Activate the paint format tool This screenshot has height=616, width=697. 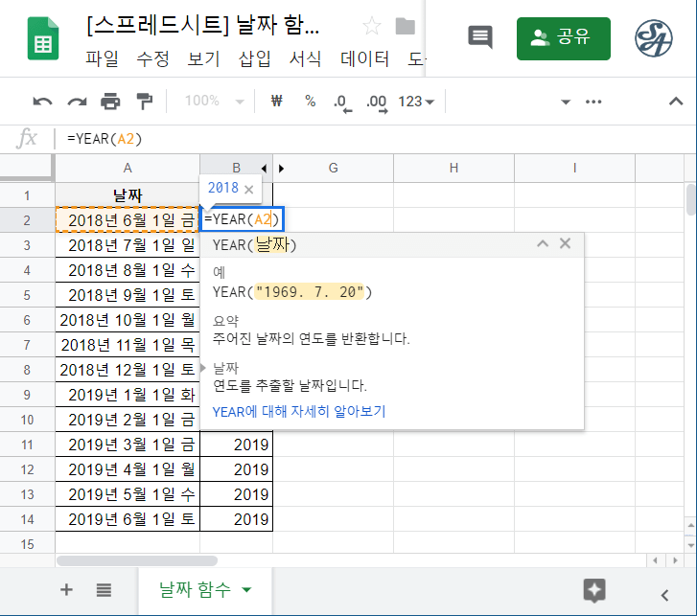point(144,102)
